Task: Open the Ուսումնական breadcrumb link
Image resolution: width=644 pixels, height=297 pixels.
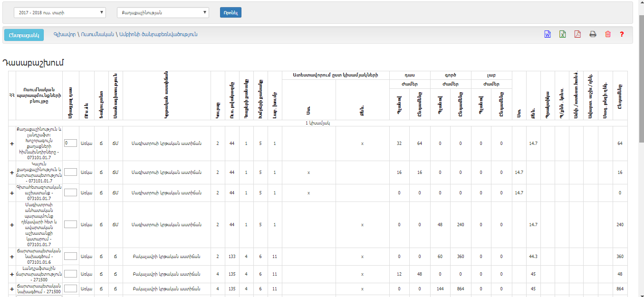Action: click(97, 34)
